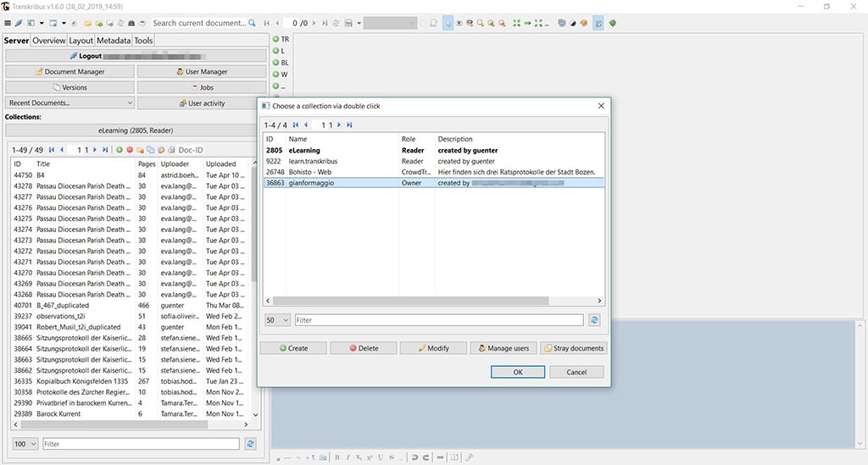Click the documents panel Filter input field

coord(142,444)
